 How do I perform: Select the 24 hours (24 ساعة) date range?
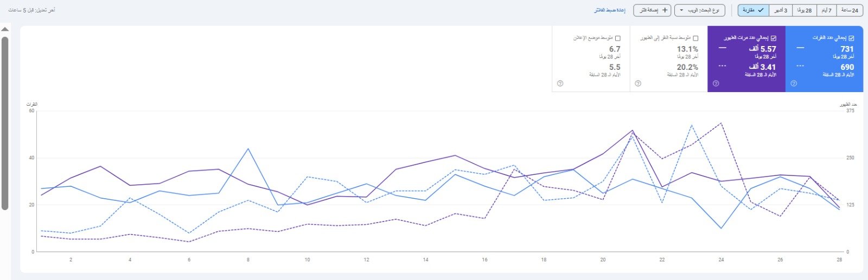[x=850, y=10]
